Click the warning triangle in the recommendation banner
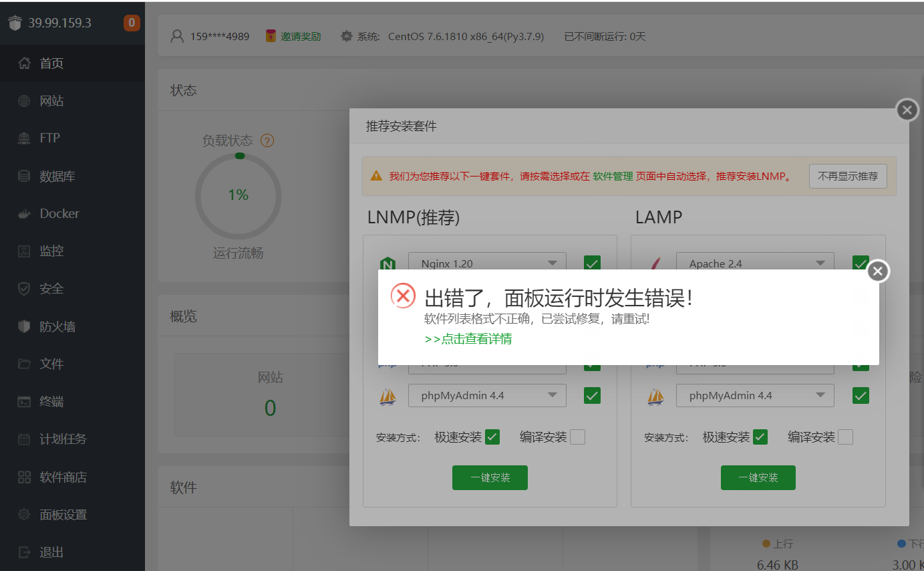Viewport: 924px width, 571px height. (376, 177)
